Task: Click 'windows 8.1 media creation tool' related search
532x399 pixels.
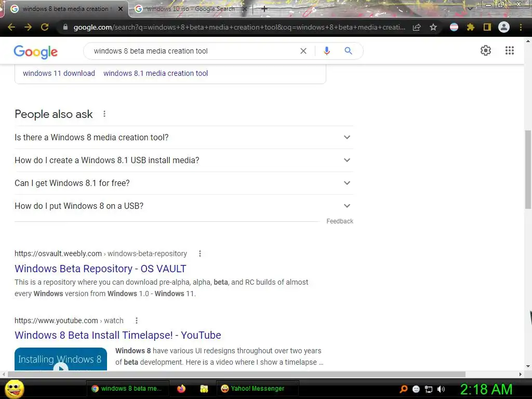Action: (155, 73)
